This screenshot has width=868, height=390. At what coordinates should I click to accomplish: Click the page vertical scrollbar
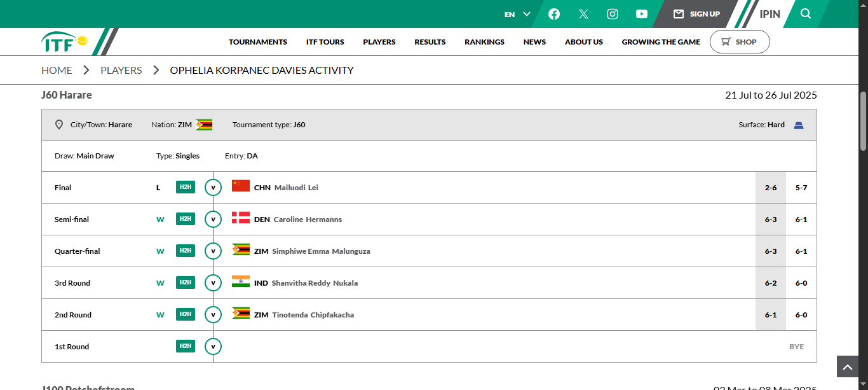pos(863,121)
